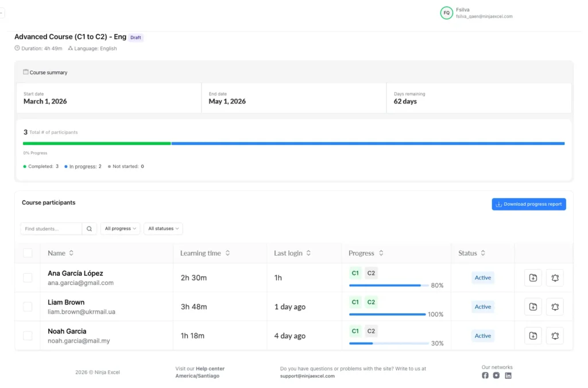This screenshot has width=588, height=388.
Task: Open download report icon for Ana García López
Action: tap(532, 278)
